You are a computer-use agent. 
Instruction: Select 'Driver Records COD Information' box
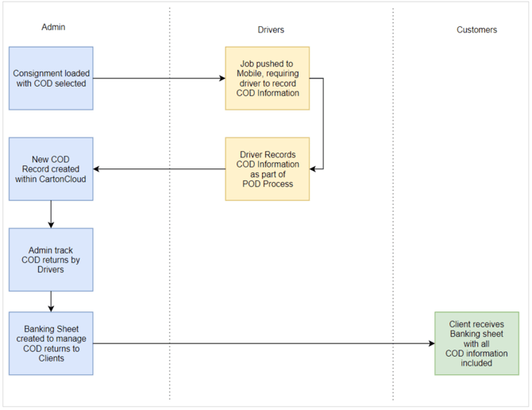268,168
